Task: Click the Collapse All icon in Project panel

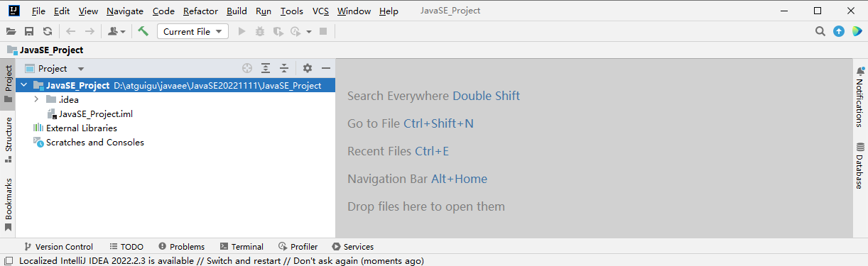Action: pyautogui.click(x=284, y=68)
